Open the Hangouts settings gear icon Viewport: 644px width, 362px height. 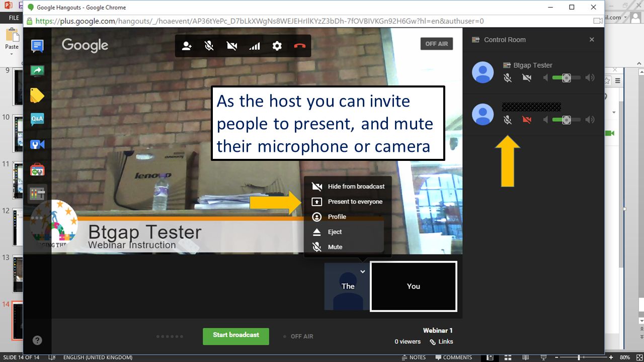(277, 46)
